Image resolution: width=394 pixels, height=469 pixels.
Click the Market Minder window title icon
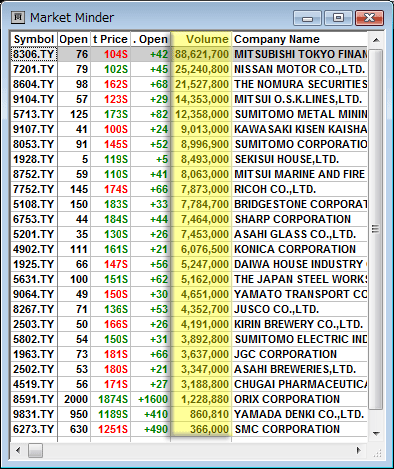pyautogui.click(x=18, y=17)
